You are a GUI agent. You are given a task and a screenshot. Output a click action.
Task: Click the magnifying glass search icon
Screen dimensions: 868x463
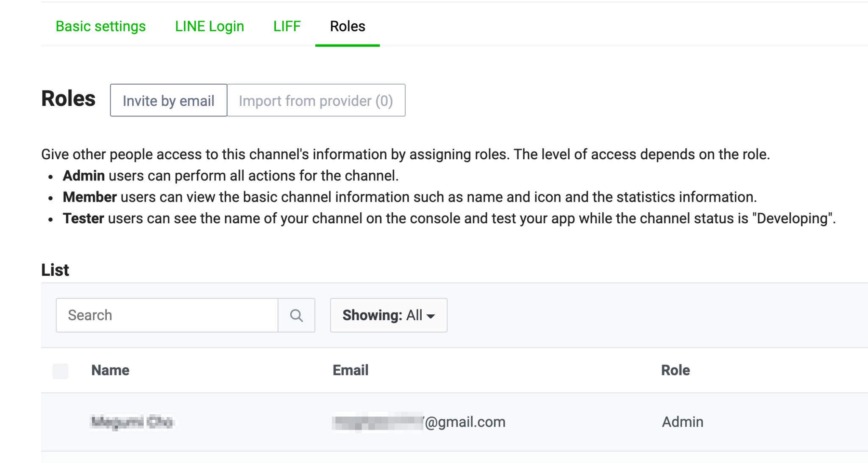(x=296, y=315)
